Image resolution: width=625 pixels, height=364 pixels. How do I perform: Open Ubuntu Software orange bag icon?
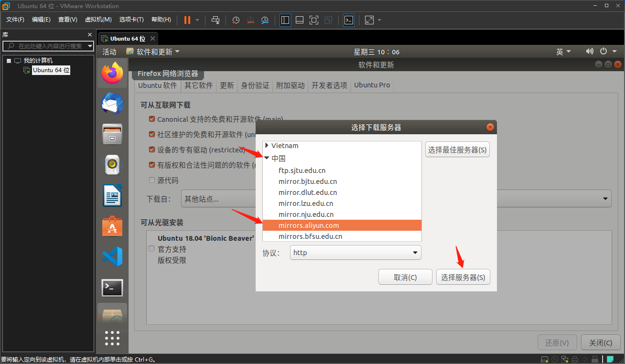(x=112, y=226)
